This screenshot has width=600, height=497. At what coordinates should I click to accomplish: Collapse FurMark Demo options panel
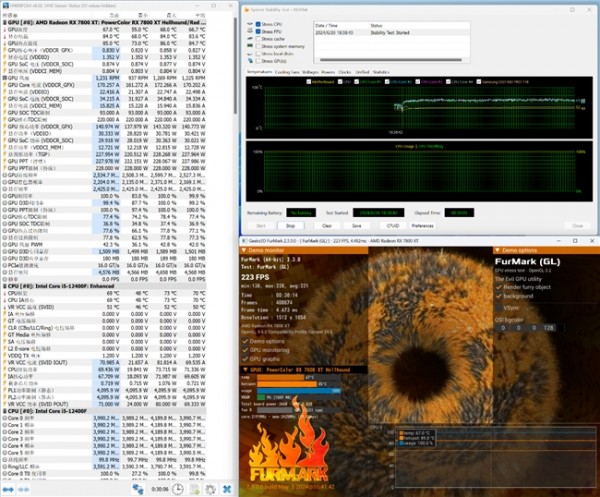(x=497, y=250)
